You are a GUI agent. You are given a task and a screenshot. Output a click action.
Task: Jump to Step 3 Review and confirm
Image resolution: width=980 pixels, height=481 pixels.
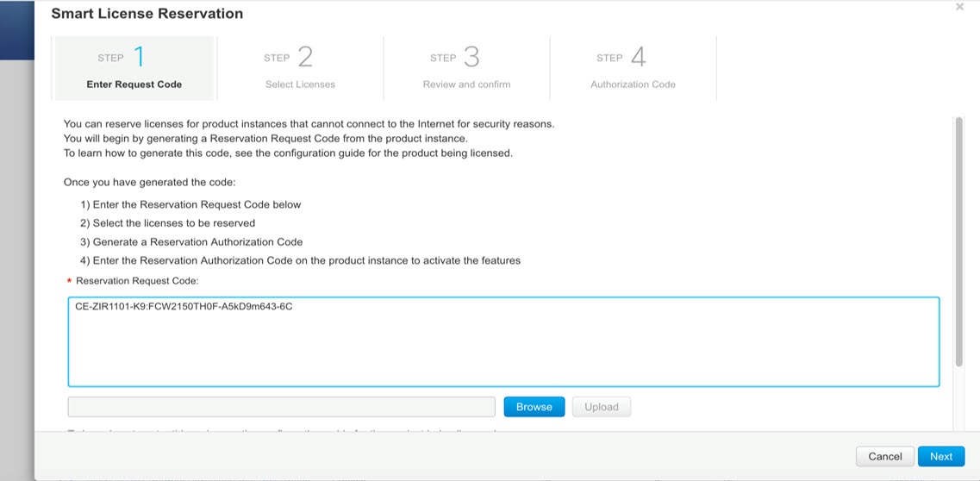[466, 68]
